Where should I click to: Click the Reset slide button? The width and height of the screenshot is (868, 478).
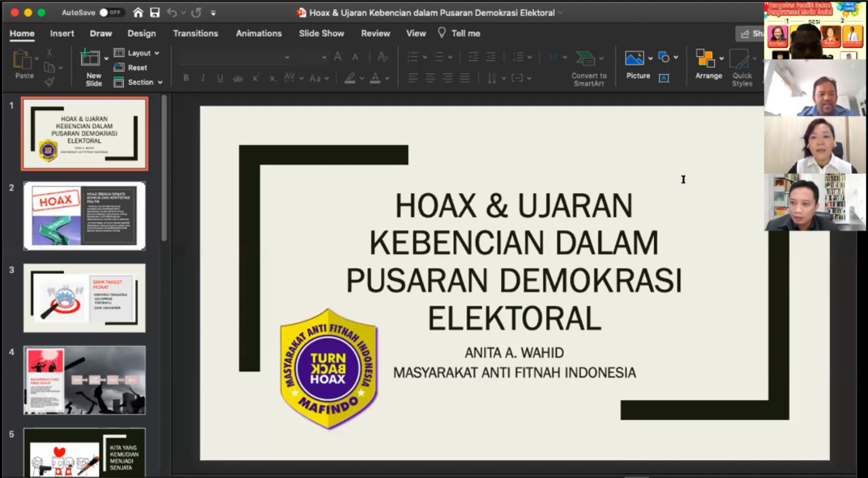pyautogui.click(x=130, y=67)
